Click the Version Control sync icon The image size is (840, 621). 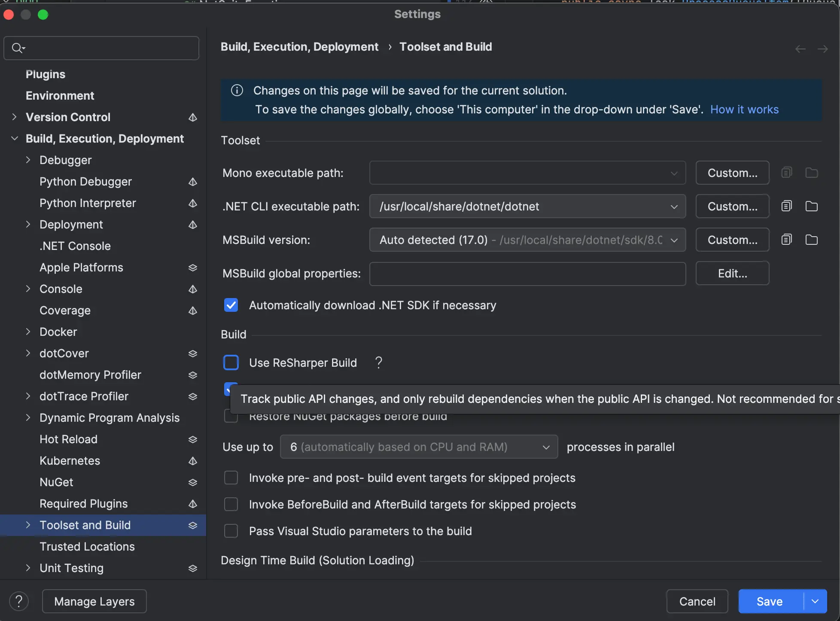tap(192, 117)
